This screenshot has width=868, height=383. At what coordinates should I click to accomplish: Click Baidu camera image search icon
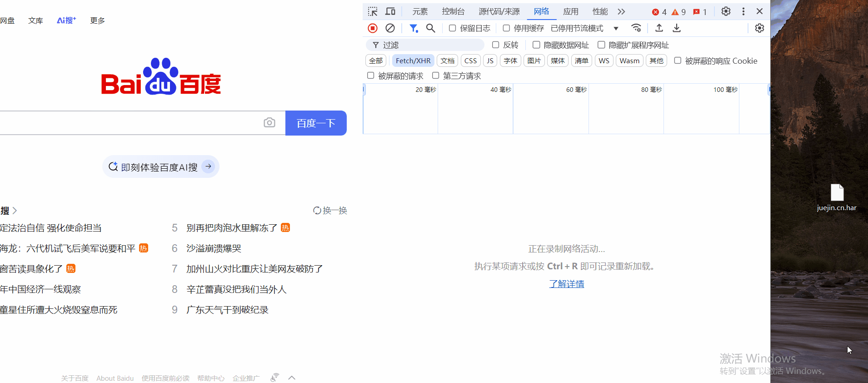click(x=269, y=122)
